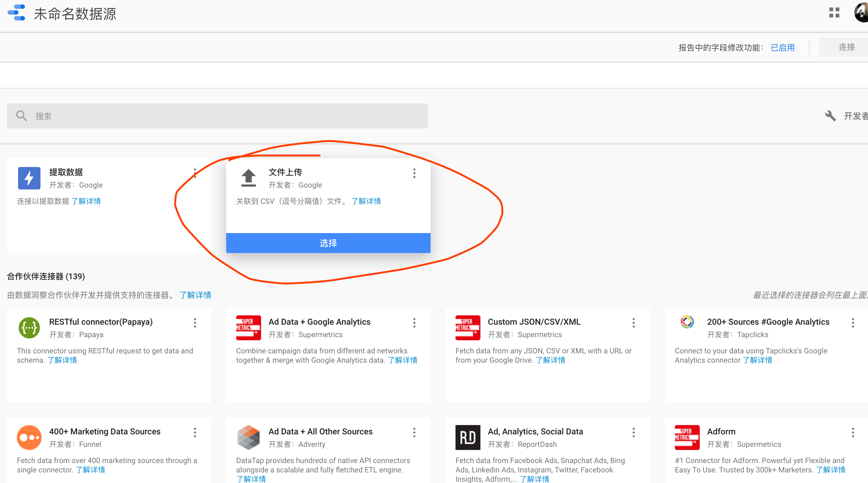This screenshot has height=483, width=868.
Task: Toggle the 已启用 field editing setting
Action: point(783,47)
